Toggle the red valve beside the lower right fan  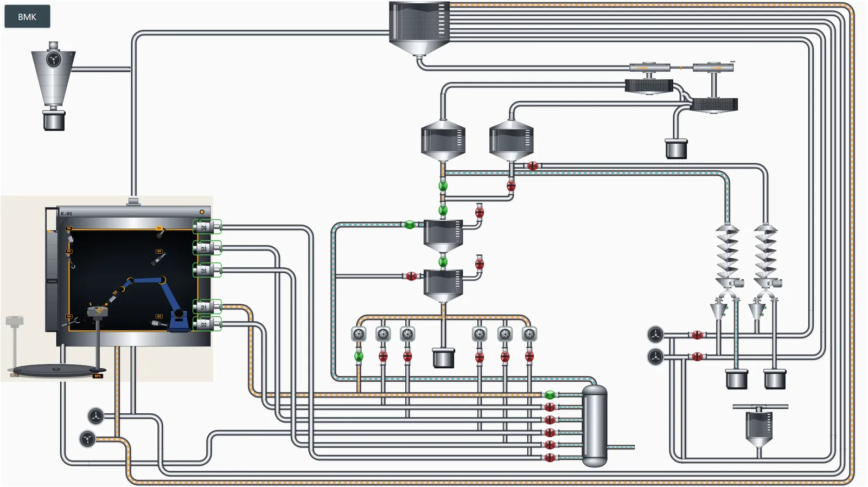pyautogui.click(x=697, y=357)
